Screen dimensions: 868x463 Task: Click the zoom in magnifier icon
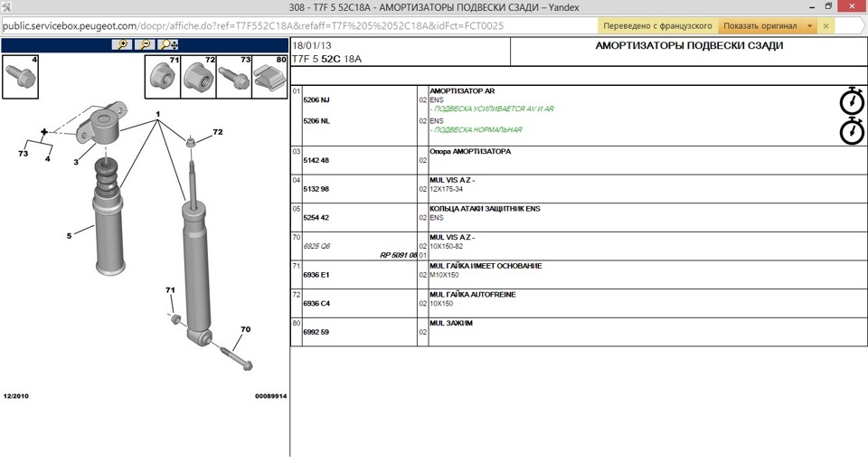121,44
